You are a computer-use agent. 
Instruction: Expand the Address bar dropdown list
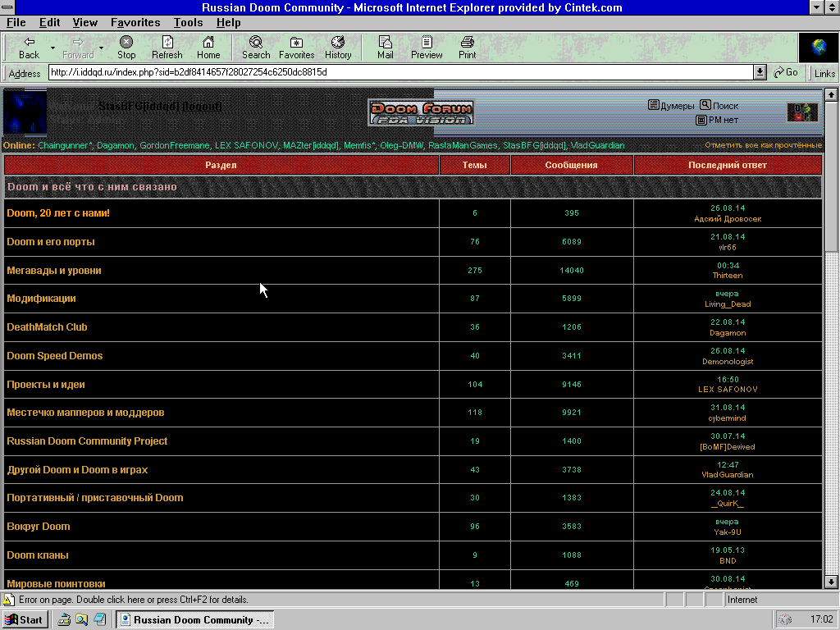point(760,72)
